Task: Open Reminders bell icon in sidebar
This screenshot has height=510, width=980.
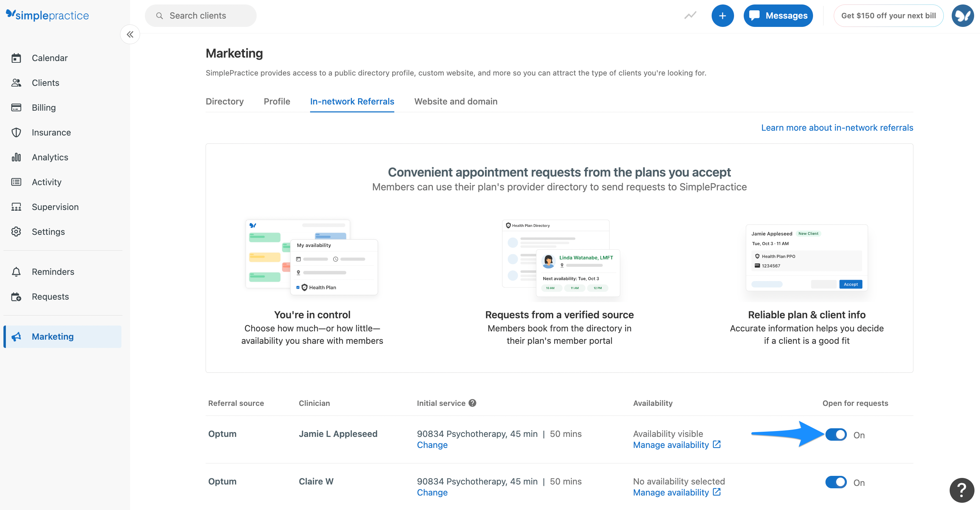Action: point(16,271)
